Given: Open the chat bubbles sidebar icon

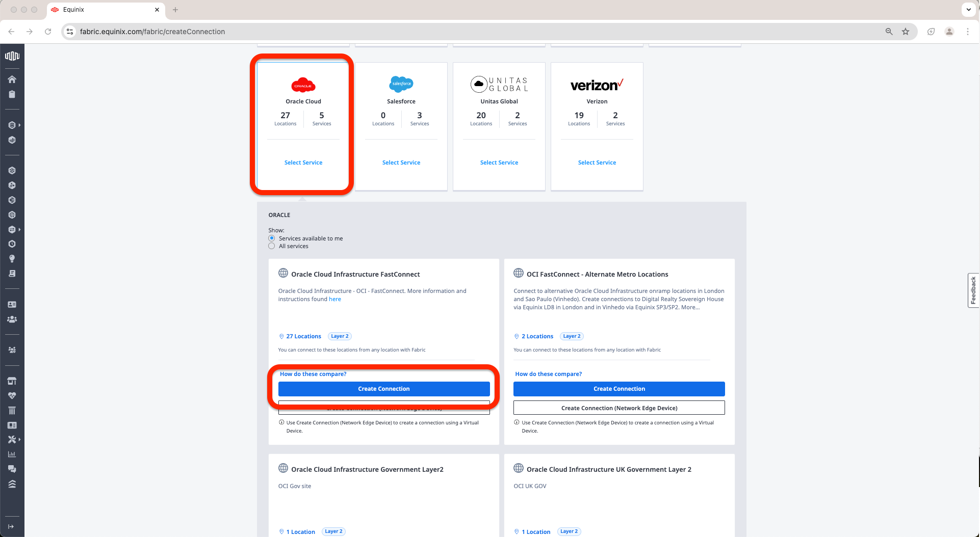Looking at the screenshot, I should [12, 469].
